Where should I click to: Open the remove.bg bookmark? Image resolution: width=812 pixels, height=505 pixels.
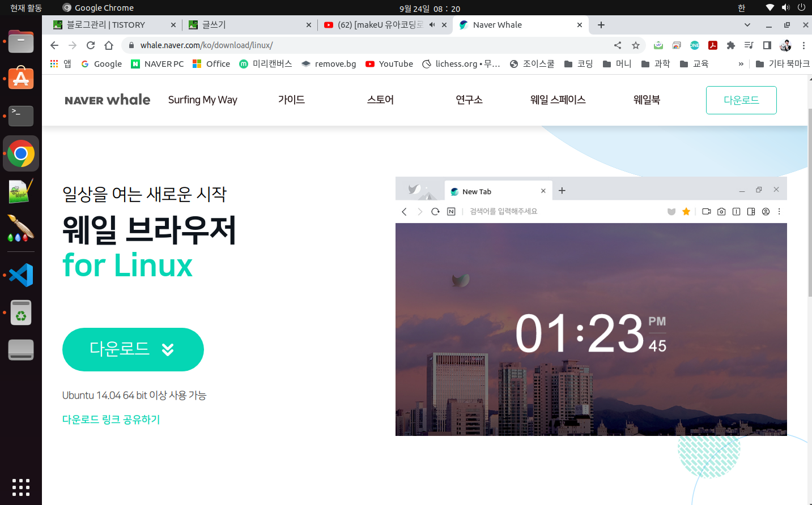pos(329,64)
